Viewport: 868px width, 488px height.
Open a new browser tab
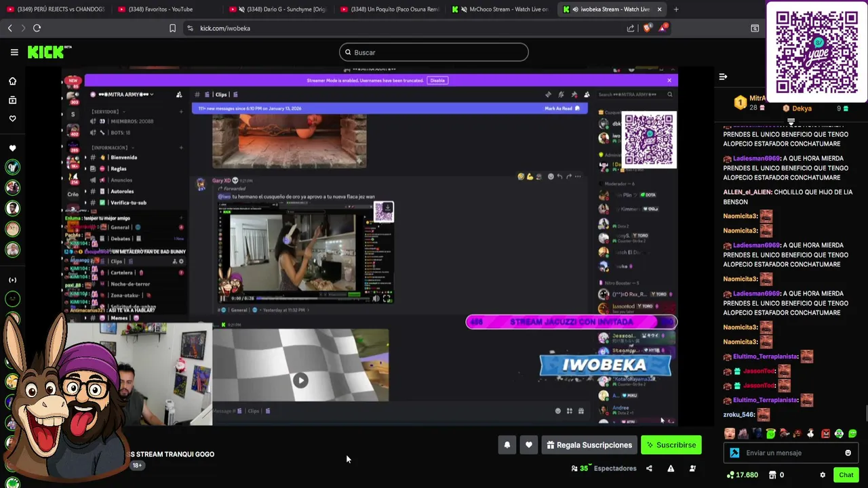[676, 9]
